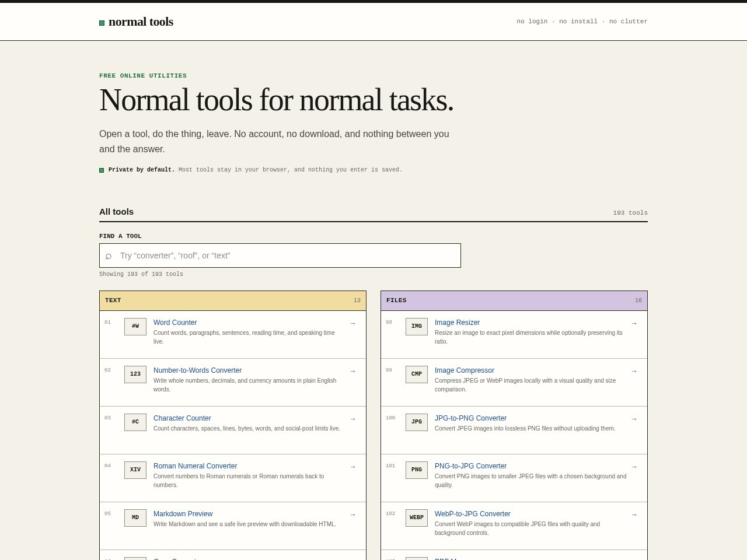Click the arrow beside Number-to-Words Converter
The width and height of the screenshot is (747, 560).
(x=352, y=371)
